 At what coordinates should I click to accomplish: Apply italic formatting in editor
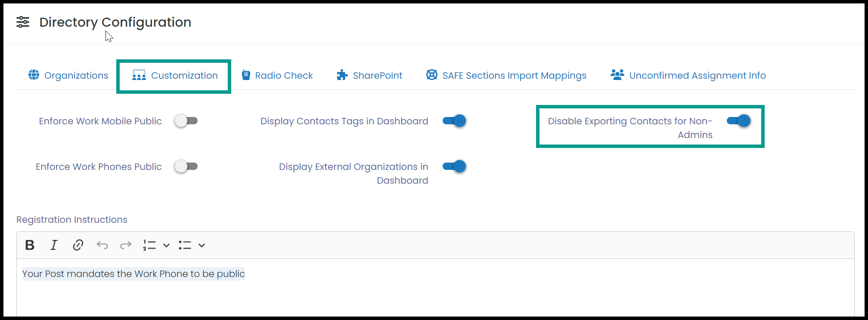(x=54, y=245)
